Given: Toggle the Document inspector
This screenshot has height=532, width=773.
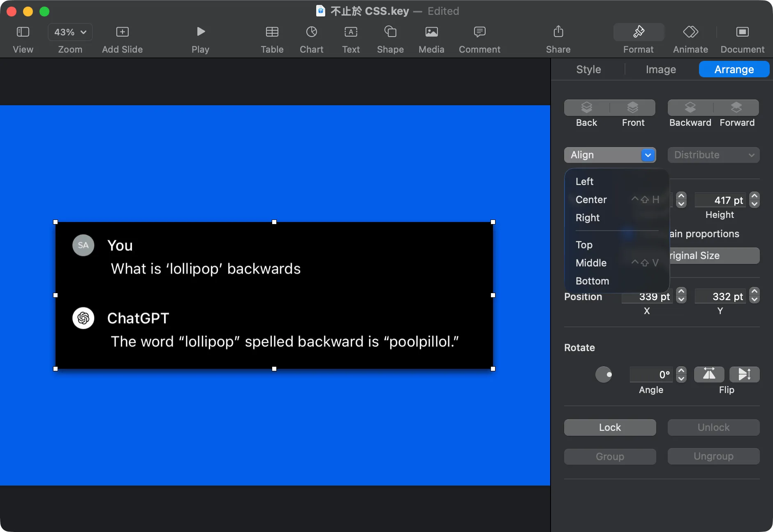Looking at the screenshot, I should 742,32.
